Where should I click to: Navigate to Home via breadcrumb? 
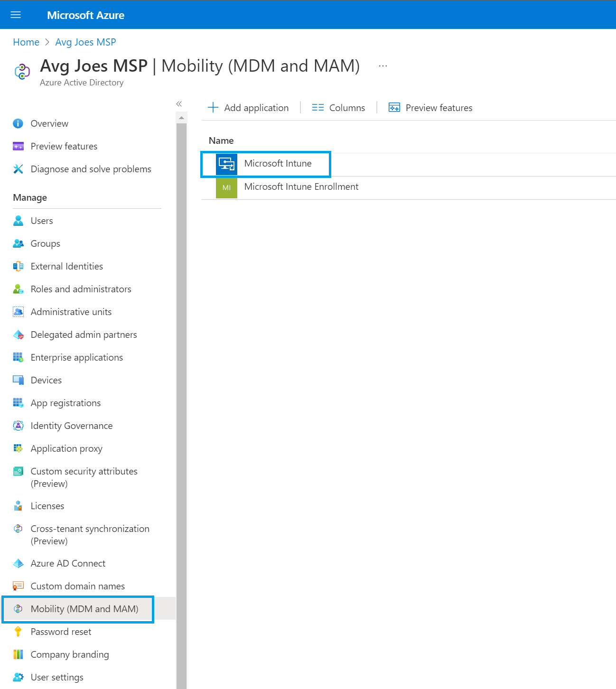pos(26,42)
